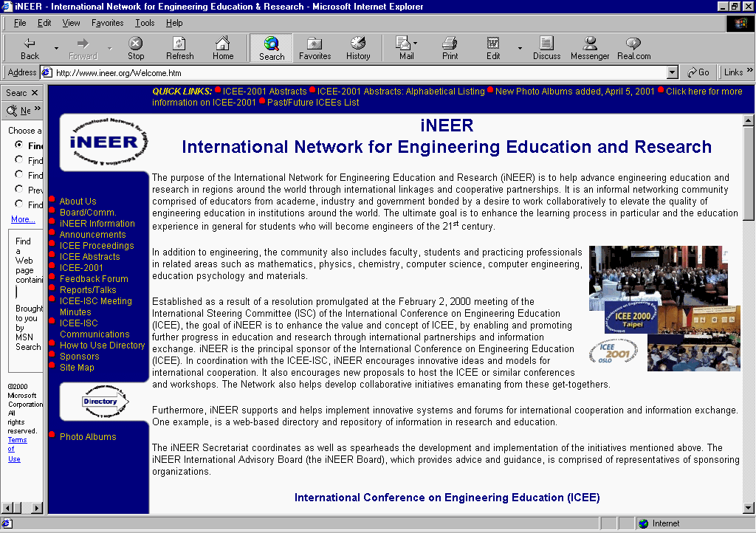Click the Windows logo throbber
Screen dimensions: 756x533
tap(740, 23)
